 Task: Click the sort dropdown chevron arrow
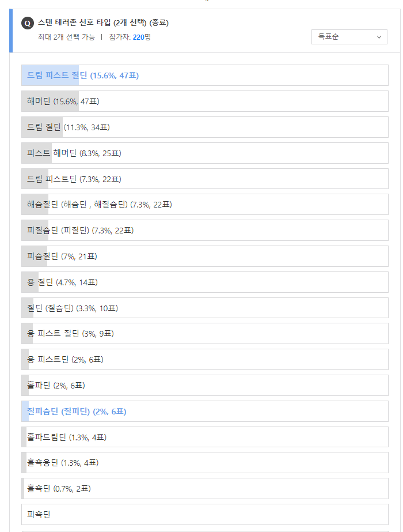(379, 37)
